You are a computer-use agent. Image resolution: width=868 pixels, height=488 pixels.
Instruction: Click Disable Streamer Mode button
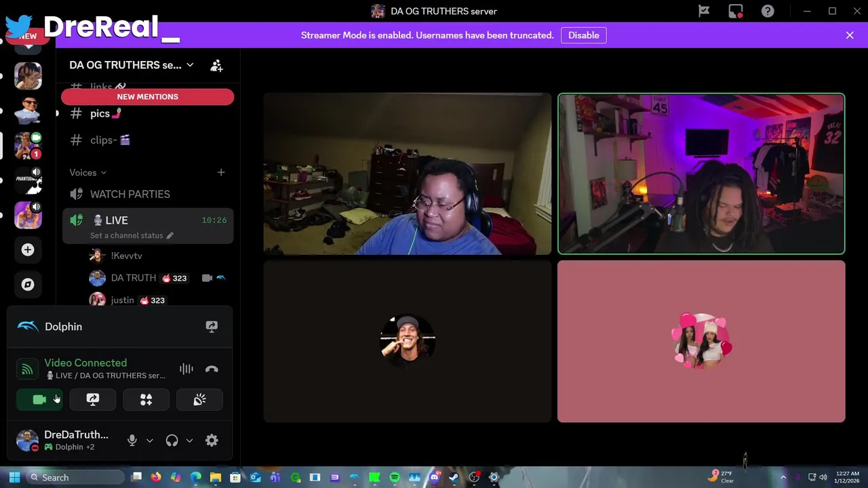coord(583,35)
